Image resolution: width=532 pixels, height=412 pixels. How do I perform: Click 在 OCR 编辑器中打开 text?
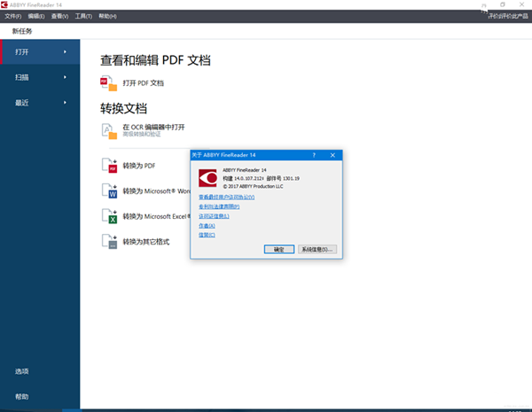[153, 128]
